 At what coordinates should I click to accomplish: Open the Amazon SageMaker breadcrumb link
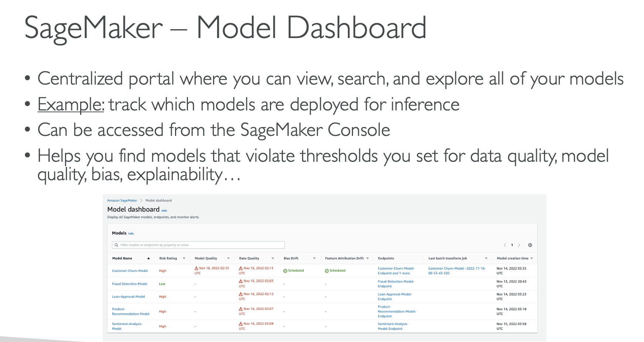coord(122,201)
